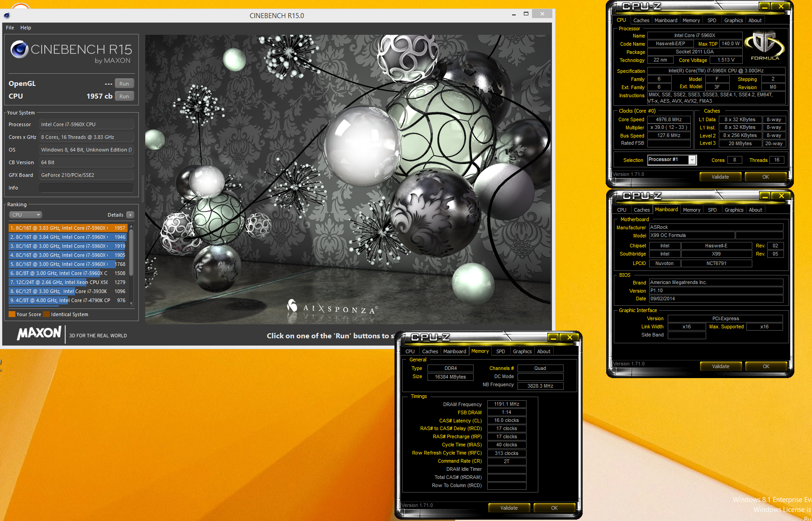Run the CPU benchmark
This screenshot has width=812, height=521.
pos(124,96)
